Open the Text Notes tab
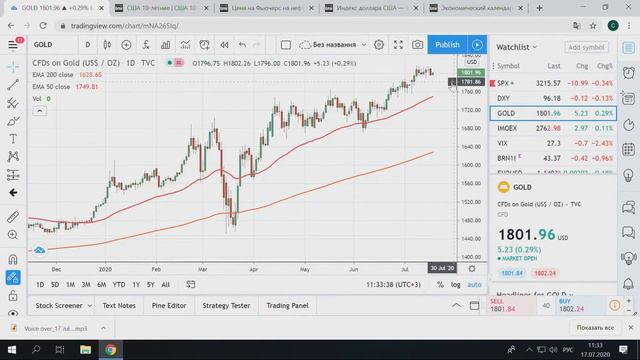 pyautogui.click(x=119, y=305)
